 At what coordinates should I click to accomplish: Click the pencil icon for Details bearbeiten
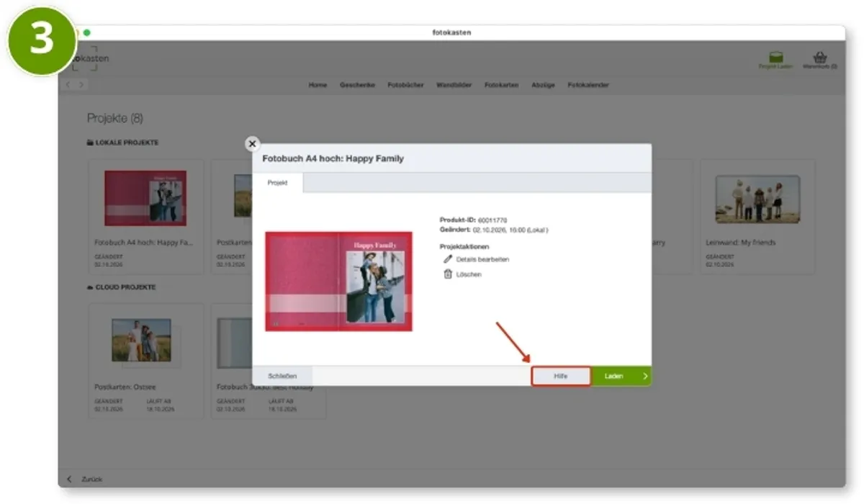click(448, 259)
